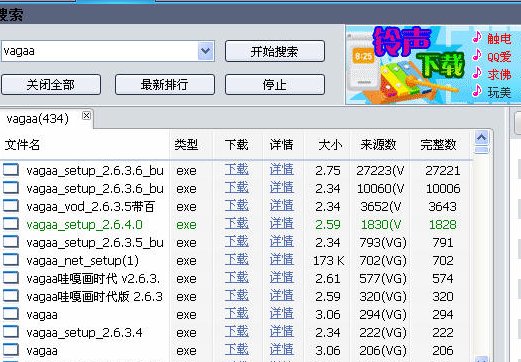The height and width of the screenshot is (362, 521).
Task: Click 下载 link for vagaa哇嘎画时代版 2.6.3
Action: point(236,296)
